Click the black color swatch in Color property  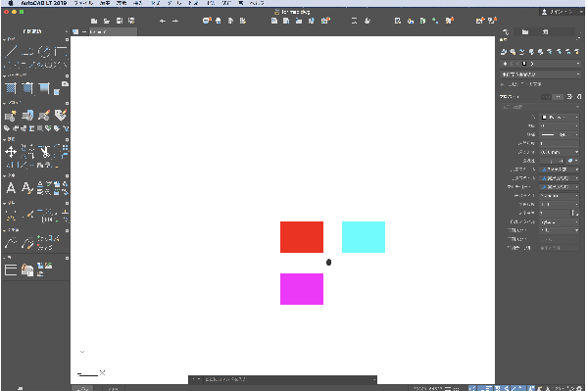[x=545, y=118]
